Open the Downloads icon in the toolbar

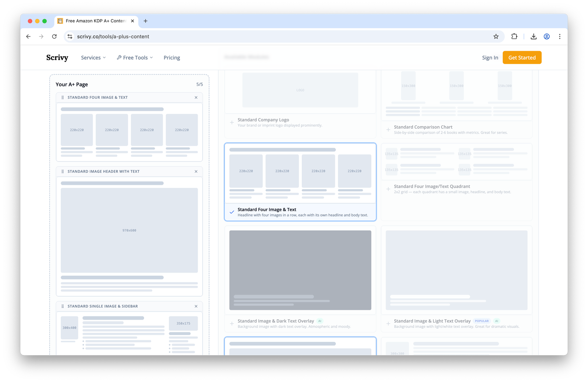533,36
